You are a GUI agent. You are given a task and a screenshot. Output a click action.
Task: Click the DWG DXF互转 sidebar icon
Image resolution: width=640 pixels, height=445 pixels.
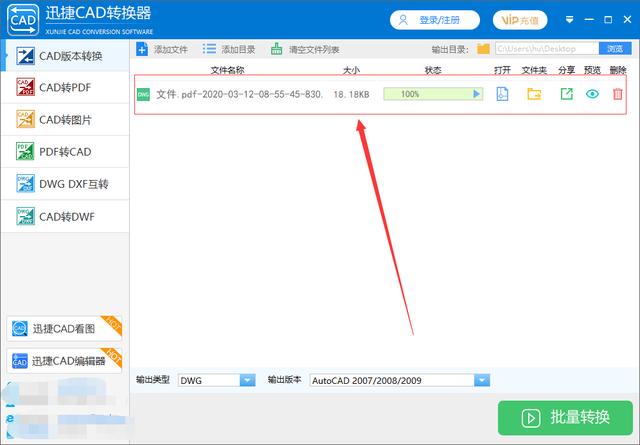[x=25, y=184]
